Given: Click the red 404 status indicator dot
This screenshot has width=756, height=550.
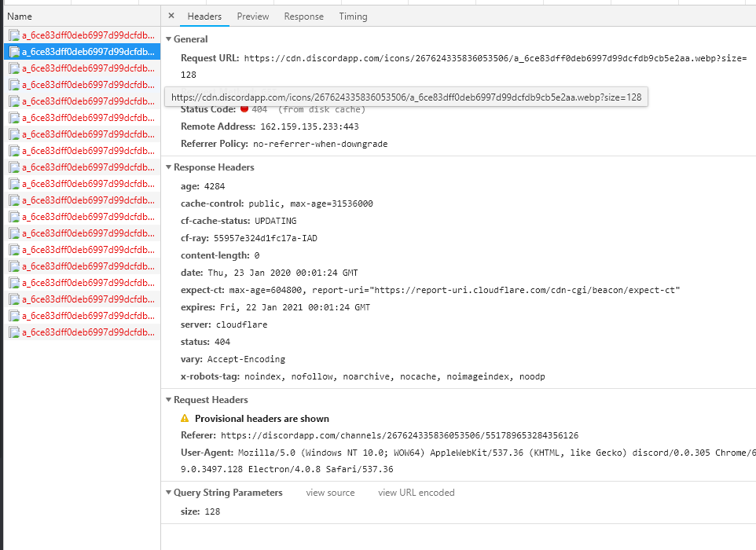Looking at the screenshot, I should (244, 109).
